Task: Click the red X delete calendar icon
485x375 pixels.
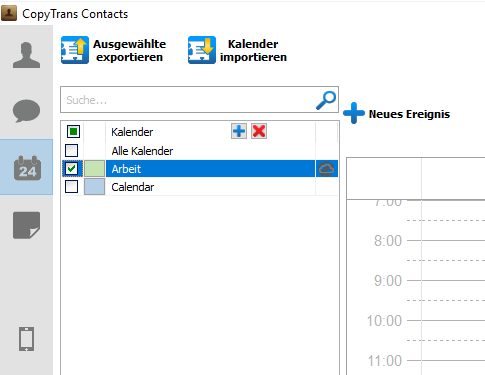Action: pyautogui.click(x=259, y=131)
